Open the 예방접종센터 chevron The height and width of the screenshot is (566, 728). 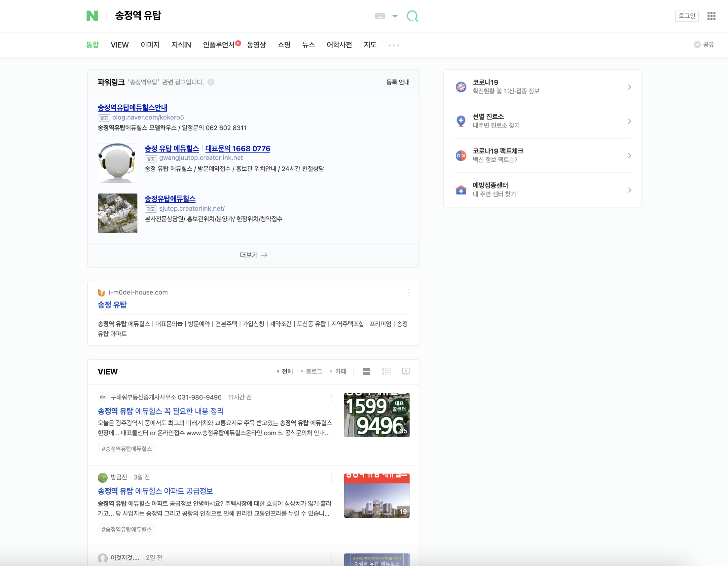click(x=629, y=190)
